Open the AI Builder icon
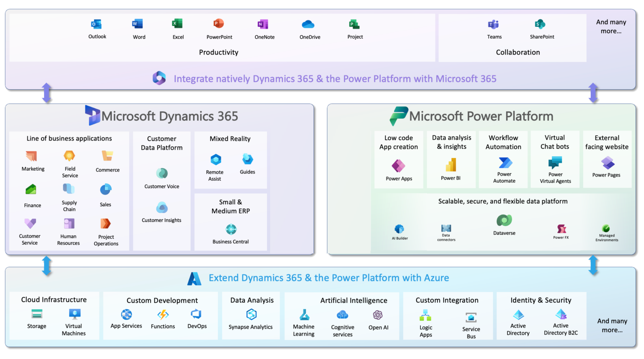This screenshot has width=644, height=359. tap(399, 229)
